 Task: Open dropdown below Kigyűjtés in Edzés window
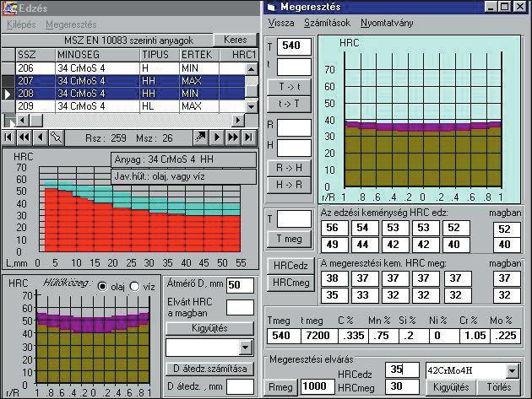(x=246, y=348)
